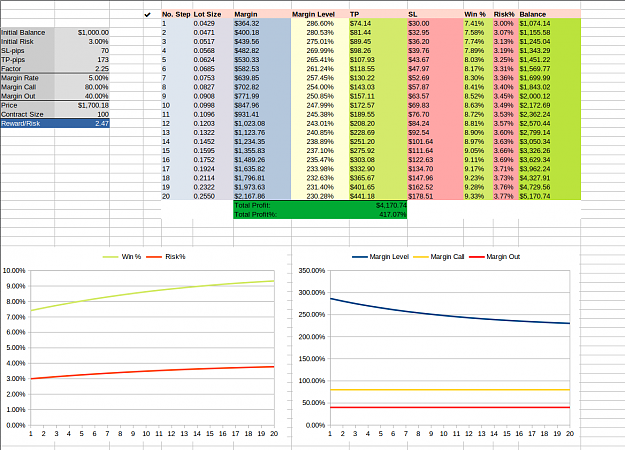Select margin cell $2,167.86

262,196
